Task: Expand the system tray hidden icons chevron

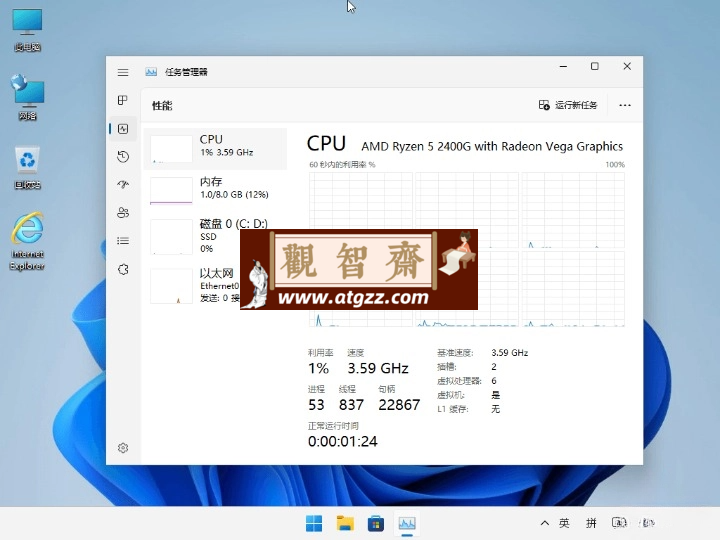Action: (x=545, y=523)
